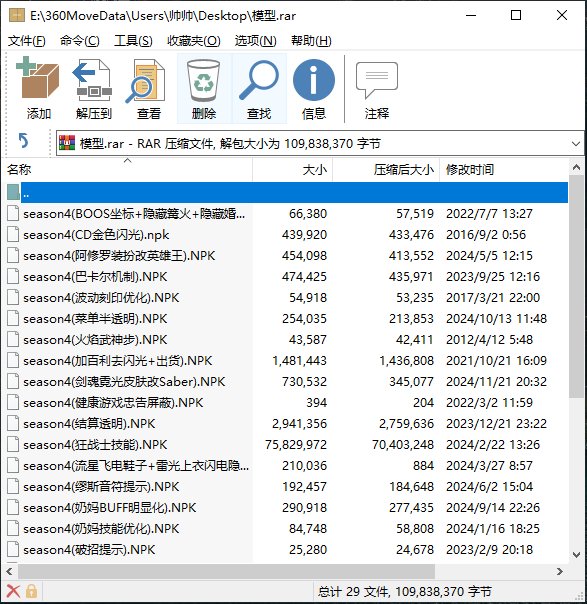Image resolution: width=587 pixels, height=604 pixels.
Task: Click date 2012/4/12 5:48
Action: (x=490, y=340)
